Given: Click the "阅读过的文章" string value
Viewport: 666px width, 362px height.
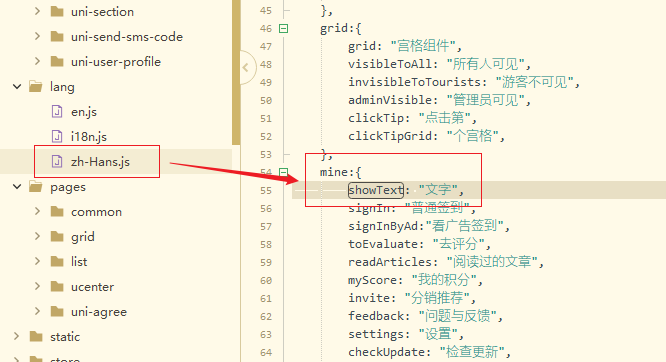Looking at the screenshot, I should [x=492, y=262].
